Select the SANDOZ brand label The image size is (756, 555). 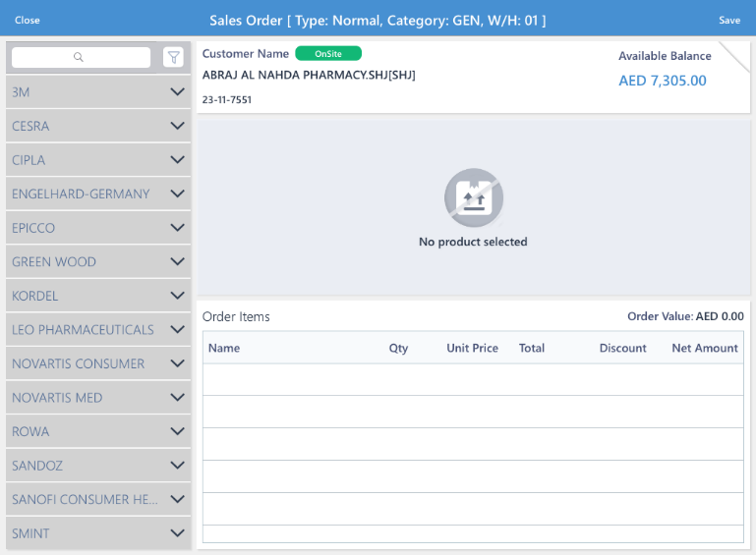(37, 466)
